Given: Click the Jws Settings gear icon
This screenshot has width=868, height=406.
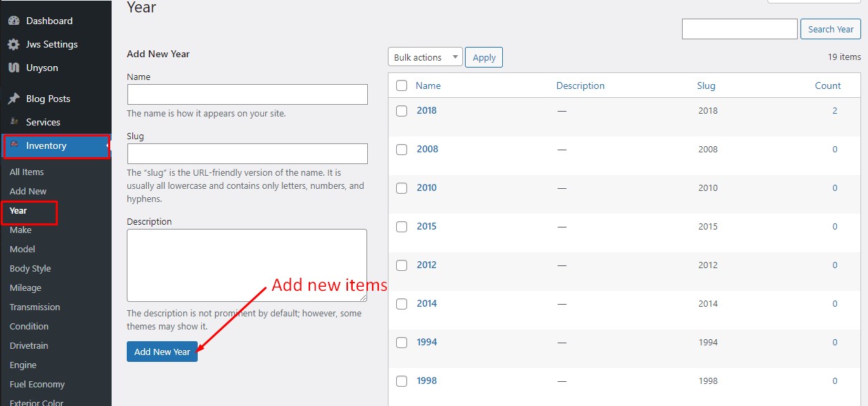Looking at the screenshot, I should pyautogui.click(x=14, y=45).
